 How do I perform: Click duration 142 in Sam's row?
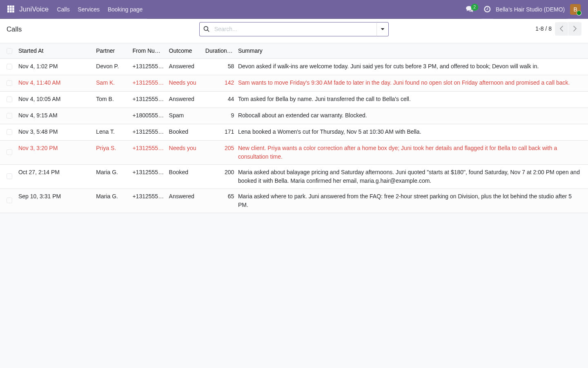click(229, 83)
